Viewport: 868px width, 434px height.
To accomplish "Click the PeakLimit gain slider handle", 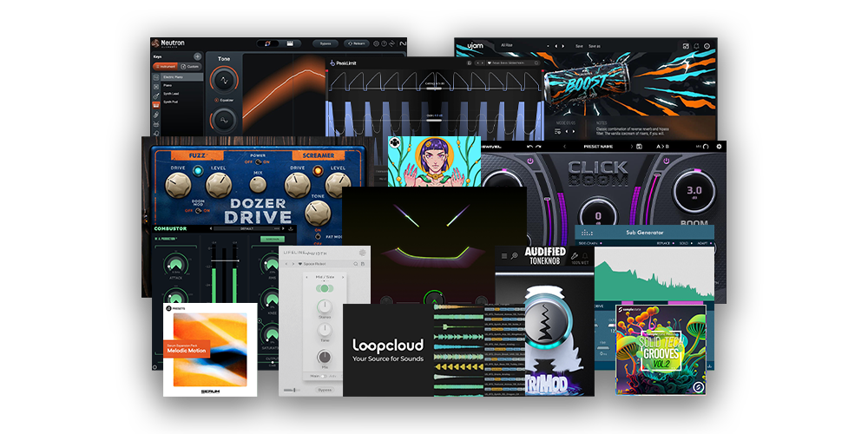I will (434, 120).
